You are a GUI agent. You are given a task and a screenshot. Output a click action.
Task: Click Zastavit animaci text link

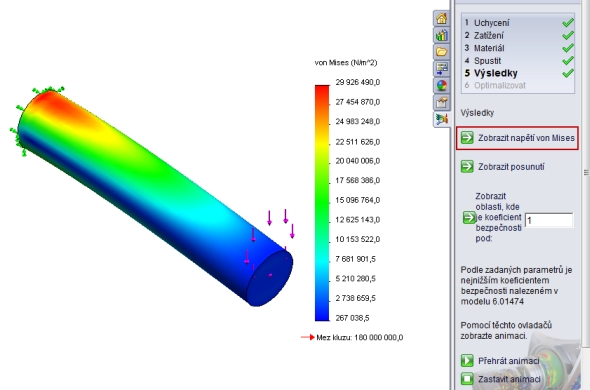click(x=509, y=379)
